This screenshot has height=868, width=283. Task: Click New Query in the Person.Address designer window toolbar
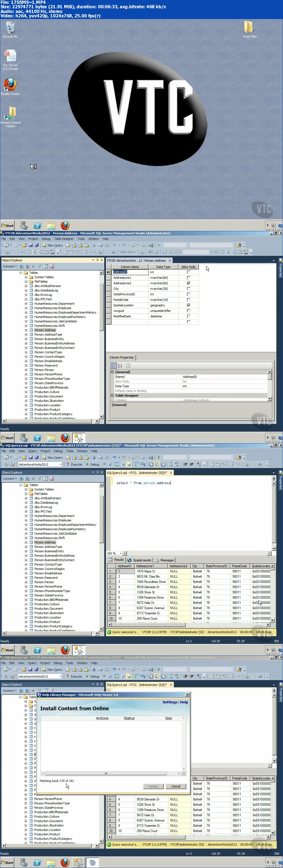pyautogui.click(x=53, y=245)
